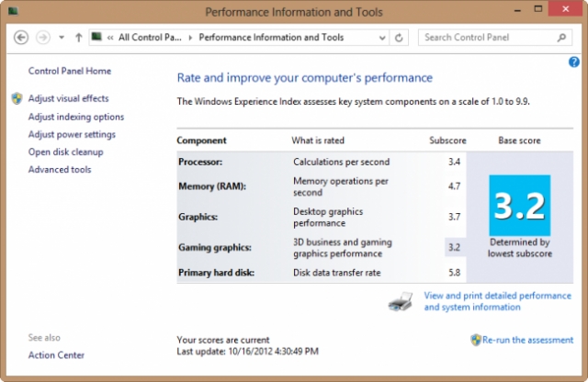588x382 pixels.
Task: Open Help with the blue question mark
Action: coord(574,62)
